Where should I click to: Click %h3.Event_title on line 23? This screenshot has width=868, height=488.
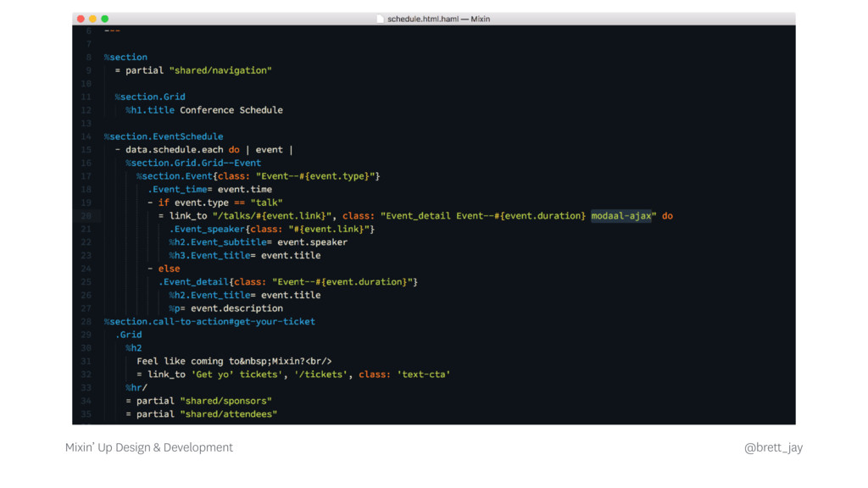point(210,256)
